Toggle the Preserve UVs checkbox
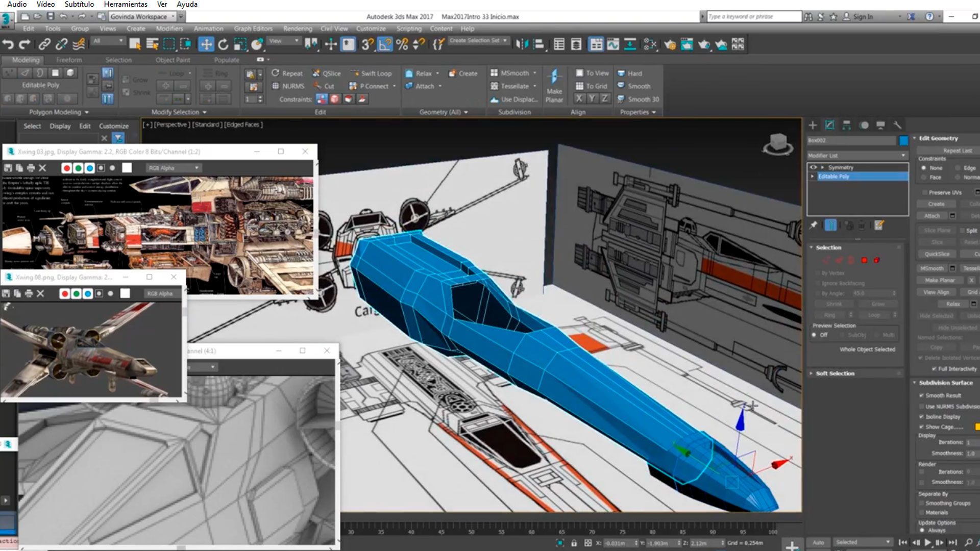Viewport: 980px width, 551px height. 924,192
